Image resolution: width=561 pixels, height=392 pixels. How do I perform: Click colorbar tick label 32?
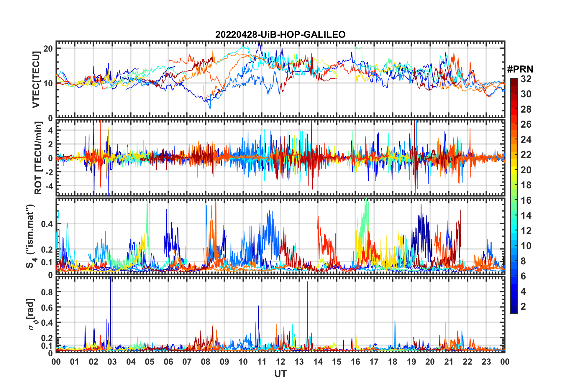pyautogui.click(x=526, y=79)
